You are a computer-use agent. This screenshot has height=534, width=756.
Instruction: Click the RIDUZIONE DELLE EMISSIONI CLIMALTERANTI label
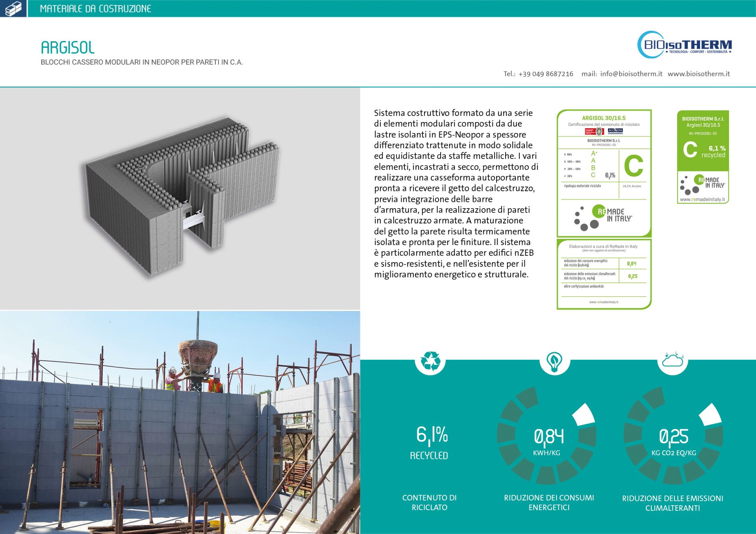coord(673,503)
